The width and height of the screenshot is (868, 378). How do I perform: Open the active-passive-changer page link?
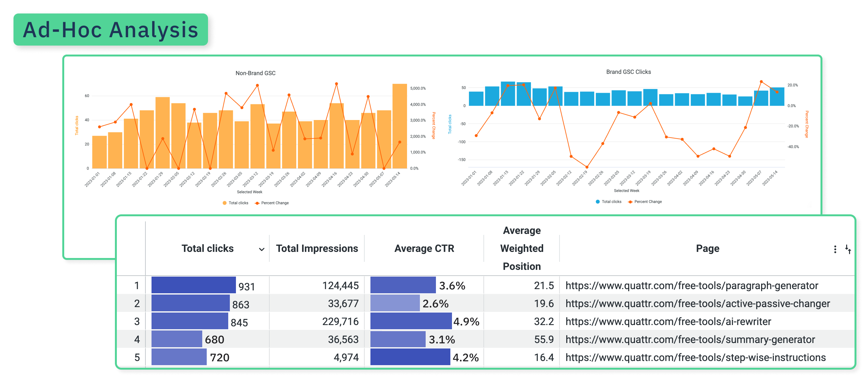tap(698, 304)
